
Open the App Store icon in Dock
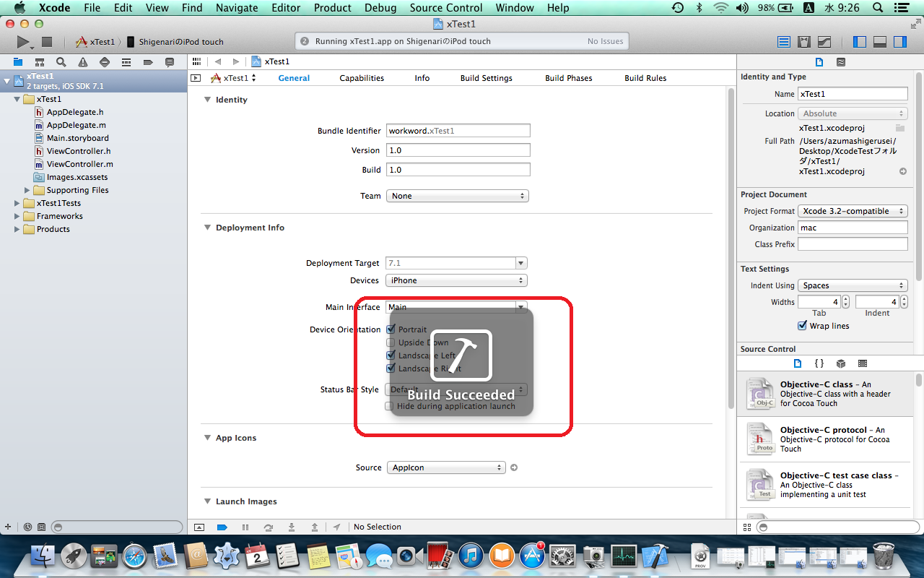[x=532, y=556]
